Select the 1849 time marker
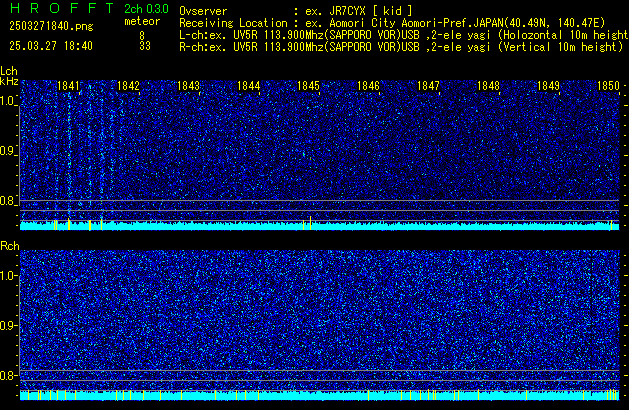This screenshot has height=410, width=629. point(548,86)
